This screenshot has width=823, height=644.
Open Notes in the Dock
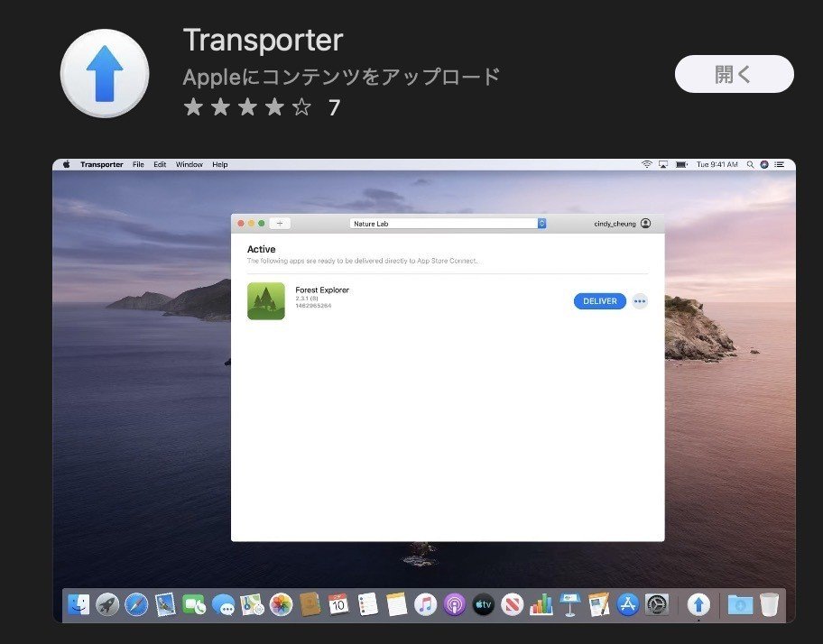(x=397, y=604)
